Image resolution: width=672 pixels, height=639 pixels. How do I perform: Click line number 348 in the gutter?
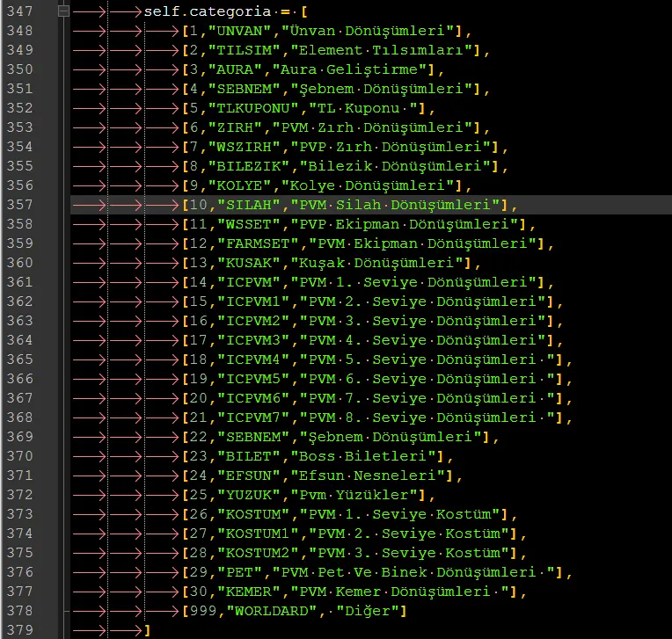[18, 31]
